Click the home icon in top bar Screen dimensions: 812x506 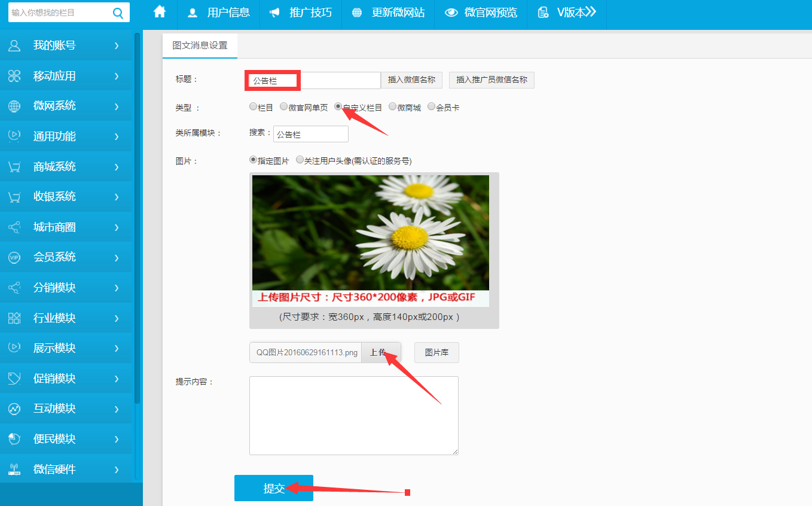point(159,12)
